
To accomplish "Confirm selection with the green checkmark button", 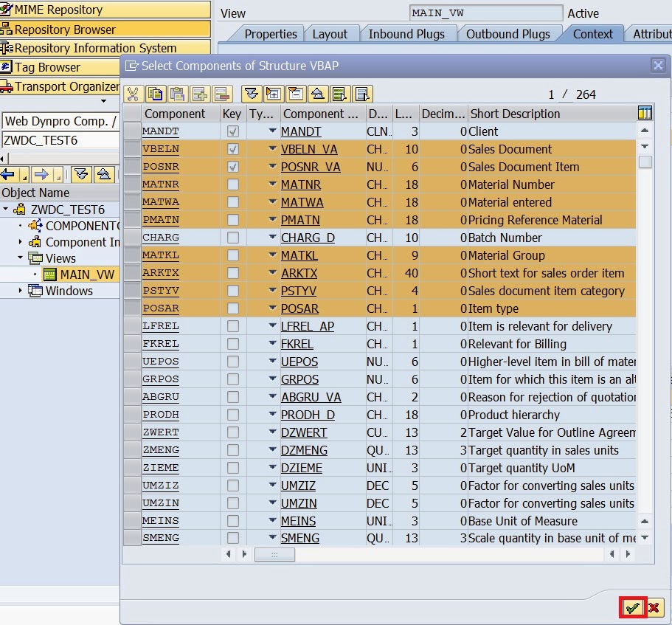I will tap(632, 607).
